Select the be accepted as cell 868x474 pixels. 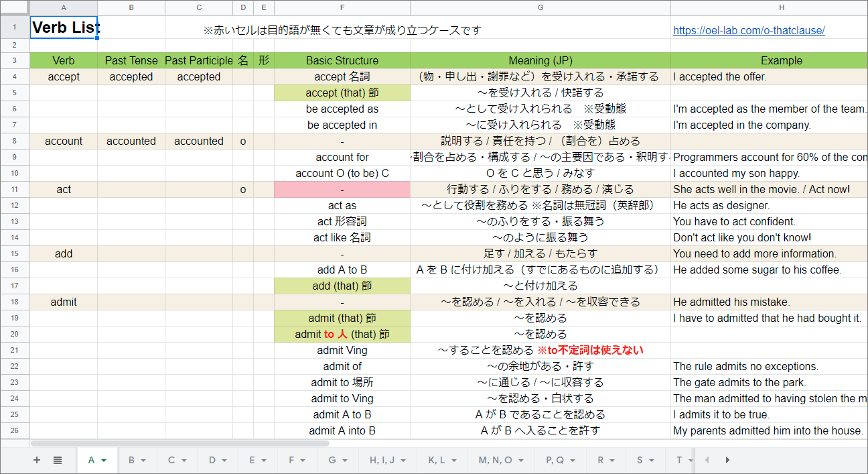tap(342, 109)
